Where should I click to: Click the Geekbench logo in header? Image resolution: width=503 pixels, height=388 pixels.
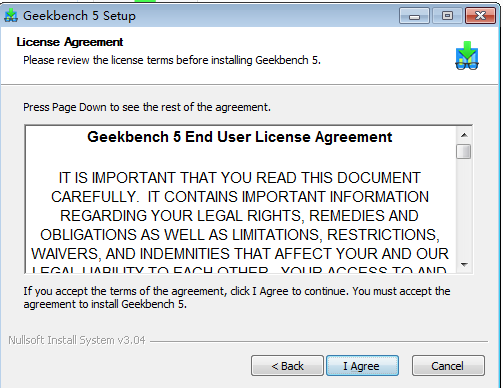click(x=467, y=56)
